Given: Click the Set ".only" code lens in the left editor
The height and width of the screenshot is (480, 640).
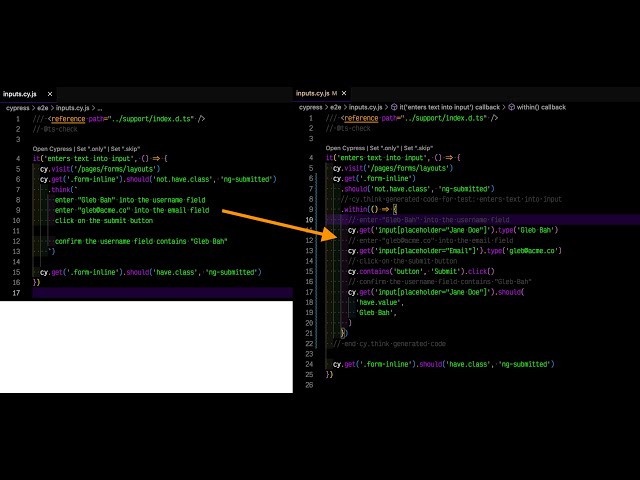Looking at the screenshot, I should [x=91, y=149].
